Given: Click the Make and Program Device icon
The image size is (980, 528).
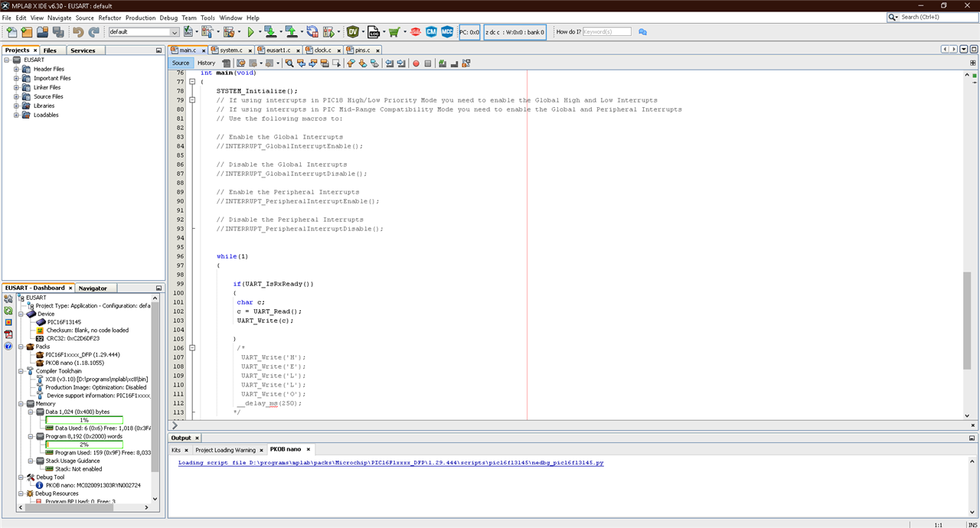Looking at the screenshot, I should pyautogui.click(x=270, y=32).
